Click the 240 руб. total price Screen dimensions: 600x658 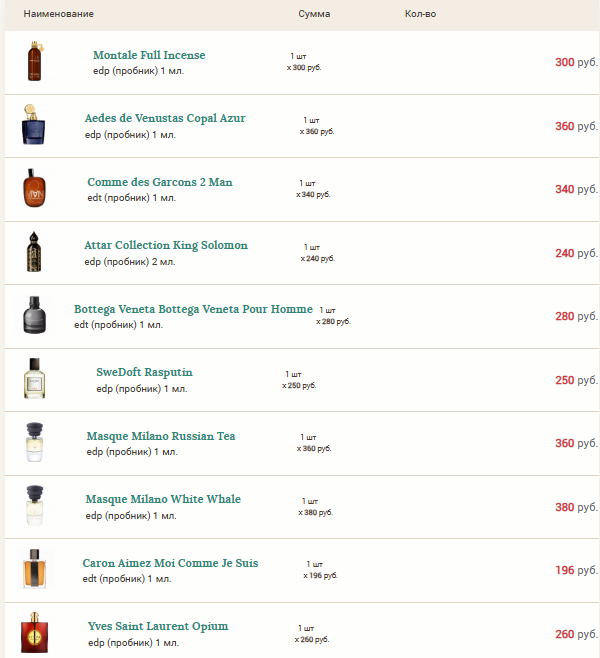pyautogui.click(x=577, y=253)
